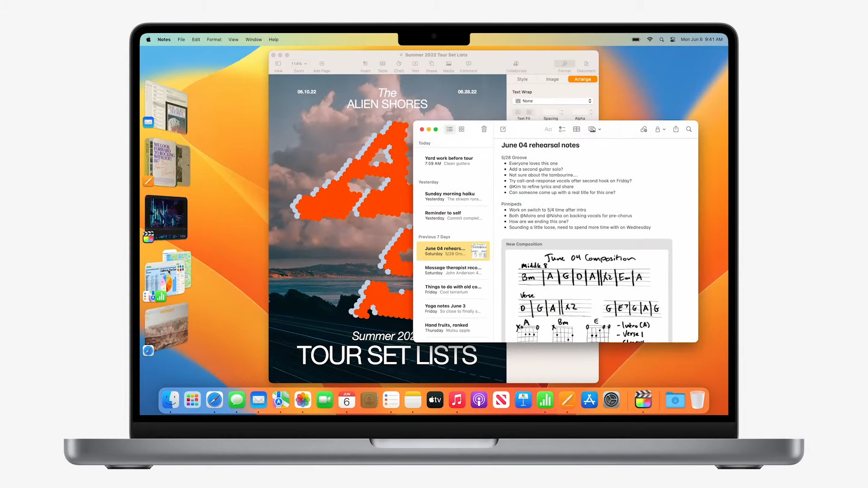Open the Window menu in menu bar
Screen dimensions: 868x488
pyautogui.click(x=254, y=39)
